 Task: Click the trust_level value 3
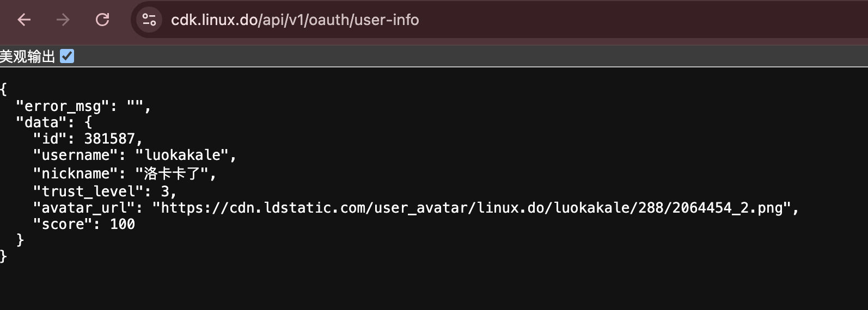click(164, 191)
